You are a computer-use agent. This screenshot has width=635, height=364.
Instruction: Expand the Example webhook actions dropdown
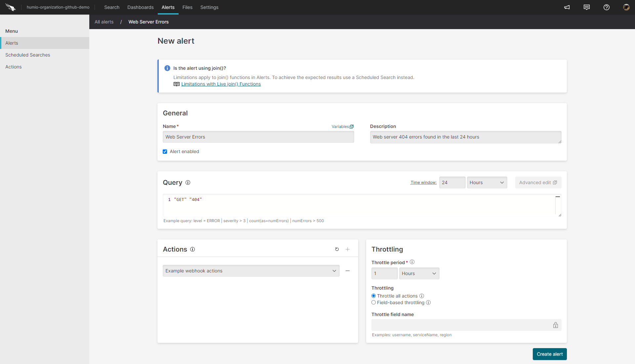pyautogui.click(x=335, y=271)
